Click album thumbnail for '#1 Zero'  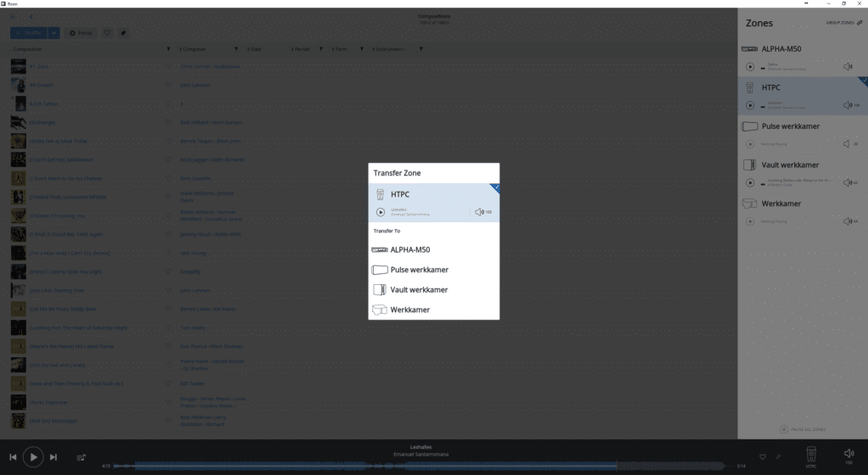click(x=19, y=66)
